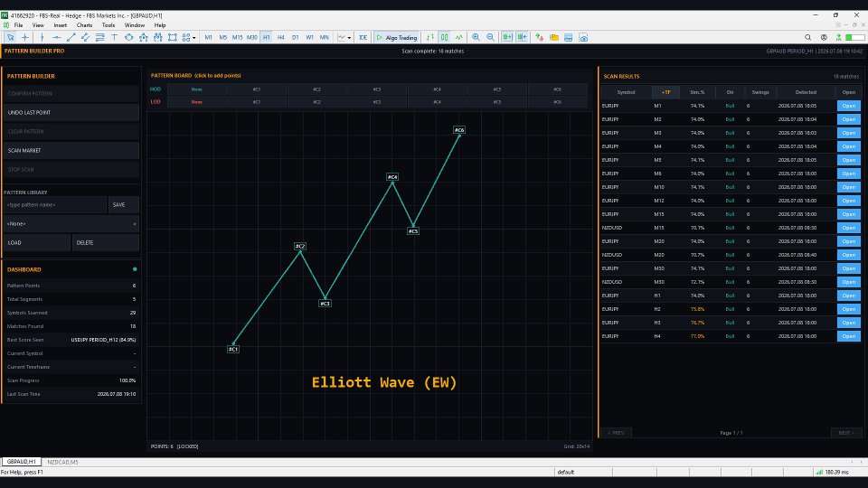Open the account profile icon
Screen dimensions: 868x488
pos(824,38)
